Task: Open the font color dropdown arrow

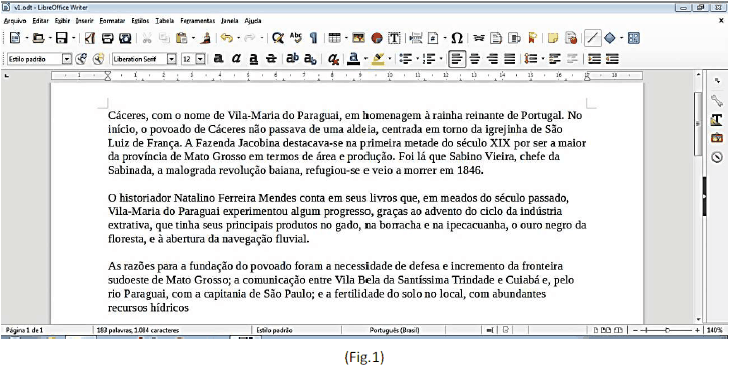Action: click(x=366, y=59)
